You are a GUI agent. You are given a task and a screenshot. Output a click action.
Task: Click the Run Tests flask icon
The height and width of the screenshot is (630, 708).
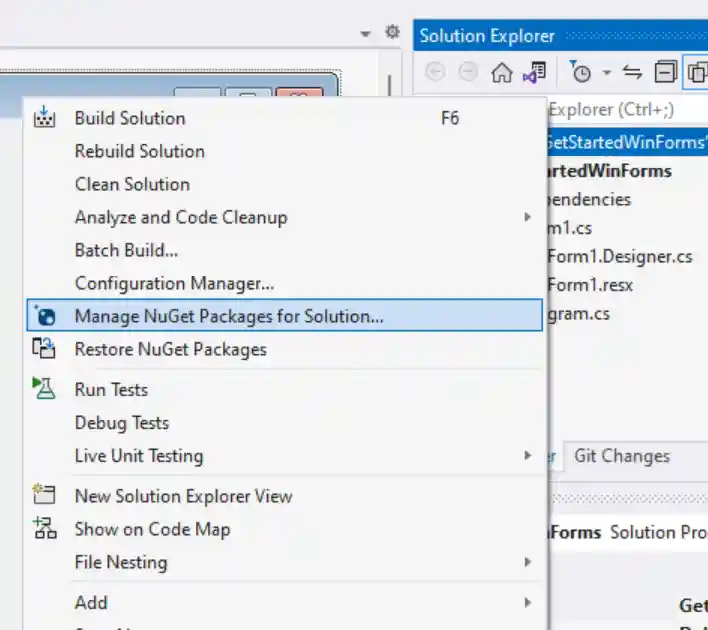tap(44, 388)
